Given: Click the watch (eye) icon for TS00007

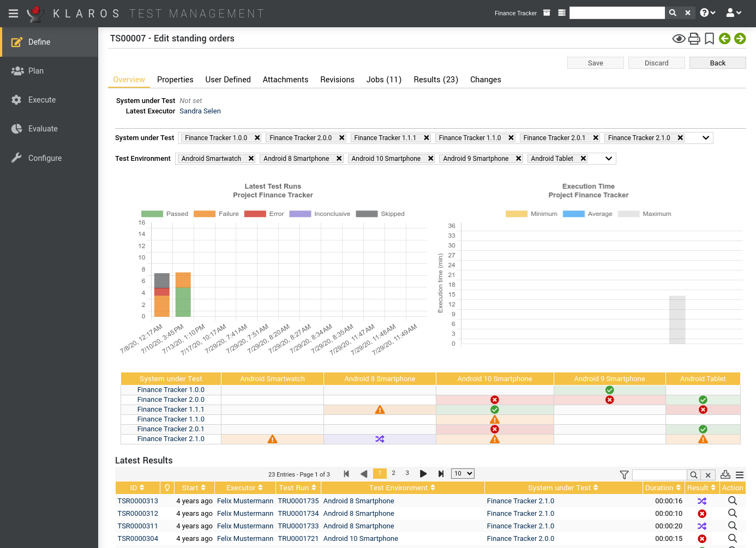Looking at the screenshot, I should pyautogui.click(x=679, y=38).
